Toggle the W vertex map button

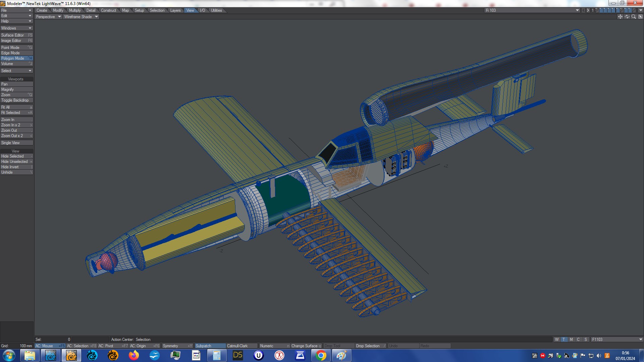pyautogui.click(x=557, y=340)
